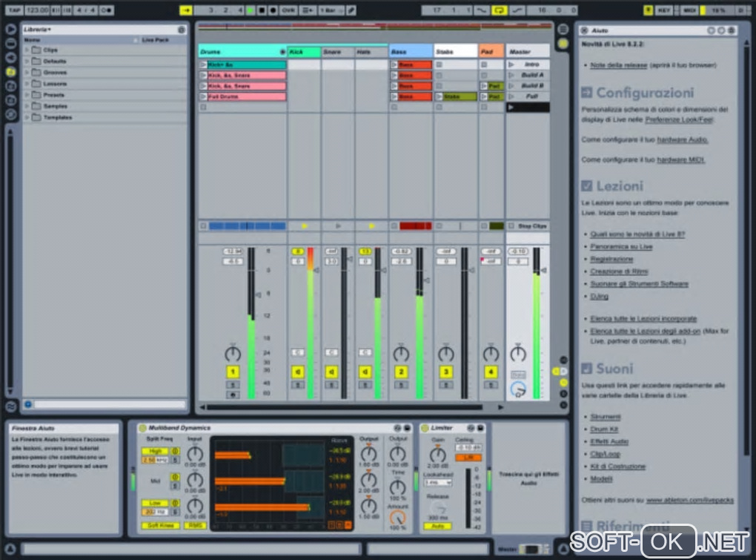This screenshot has height=560, width=756.
Task: Toggle the metronome button in the transport bar
Action: coord(106,10)
